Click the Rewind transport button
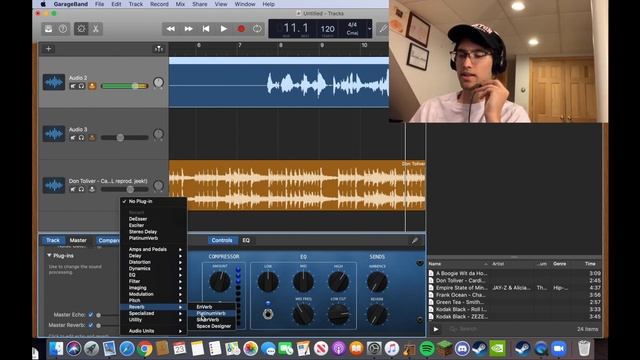Screen dimensions: 640x360 coord(171,29)
